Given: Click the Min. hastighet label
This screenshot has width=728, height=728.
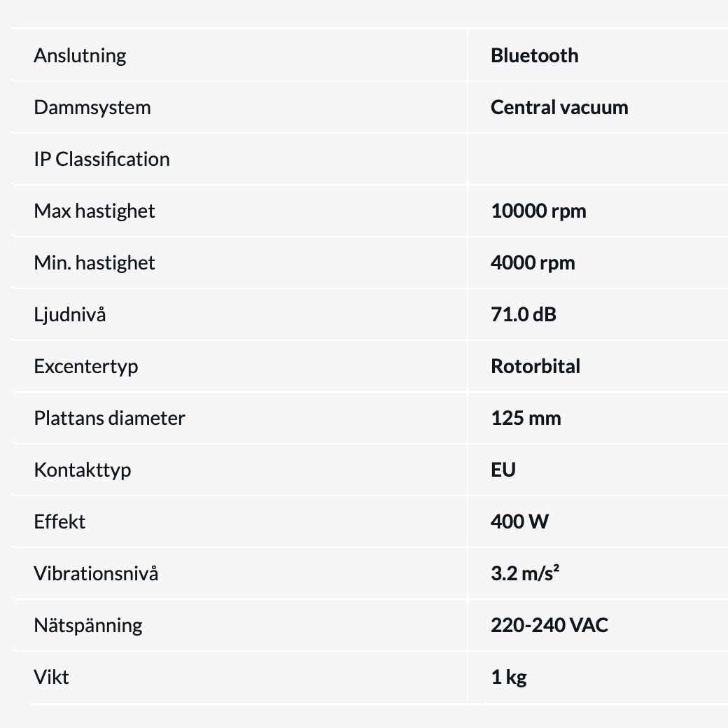Looking at the screenshot, I should click(x=94, y=262).
